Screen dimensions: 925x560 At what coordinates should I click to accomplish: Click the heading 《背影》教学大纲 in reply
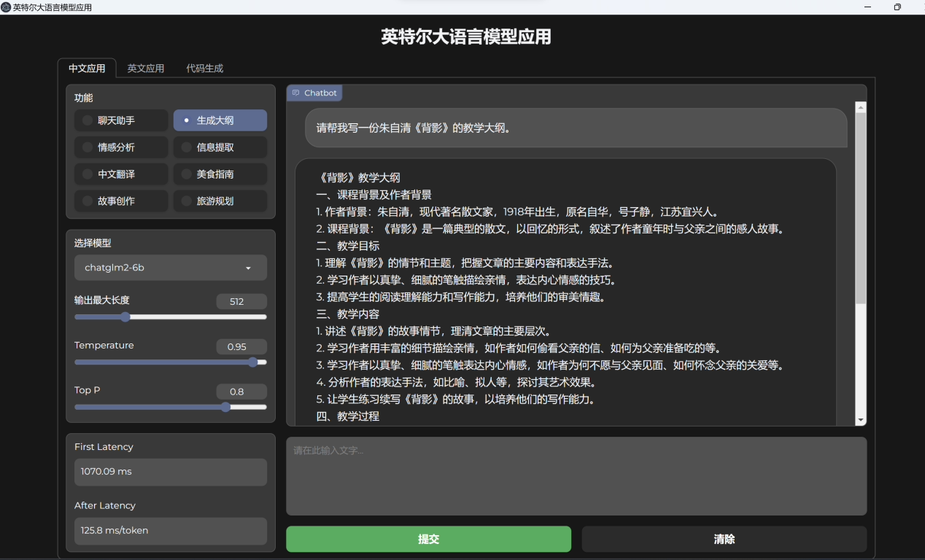click(358, 178)
